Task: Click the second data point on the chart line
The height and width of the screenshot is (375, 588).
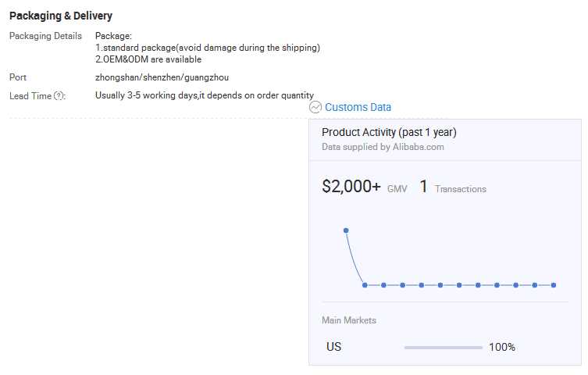Action: (365, 285)
